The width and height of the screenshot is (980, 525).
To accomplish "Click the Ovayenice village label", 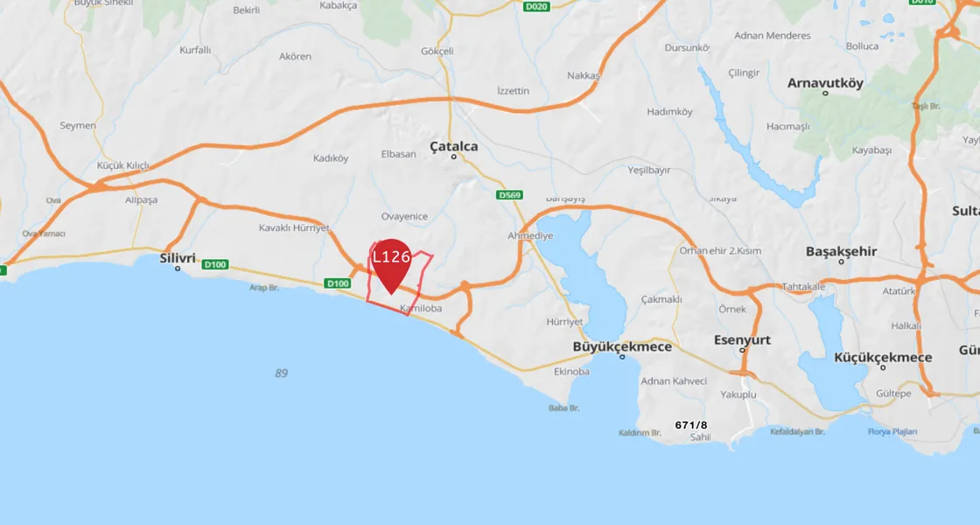I will pos(404,216).
